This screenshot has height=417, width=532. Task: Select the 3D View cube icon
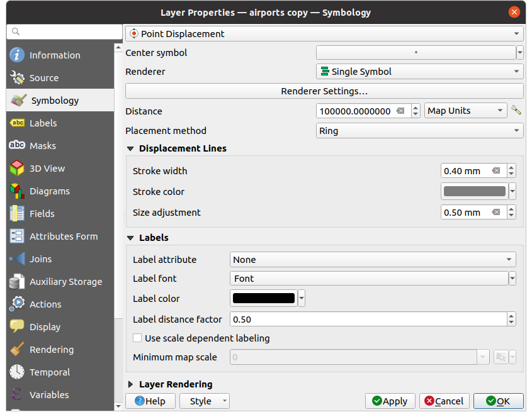pos(18,168)
